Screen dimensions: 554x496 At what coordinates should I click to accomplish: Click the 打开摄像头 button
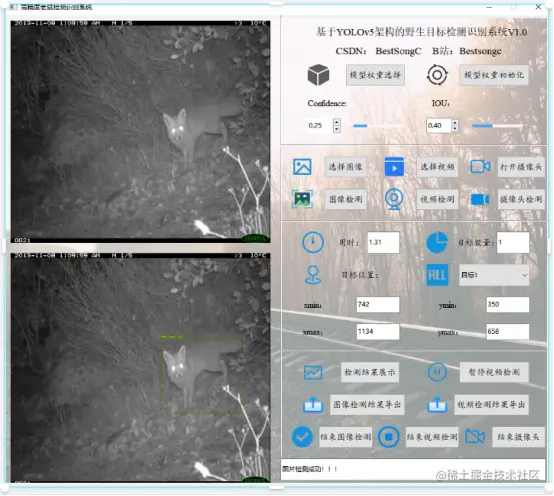(521, 167)
